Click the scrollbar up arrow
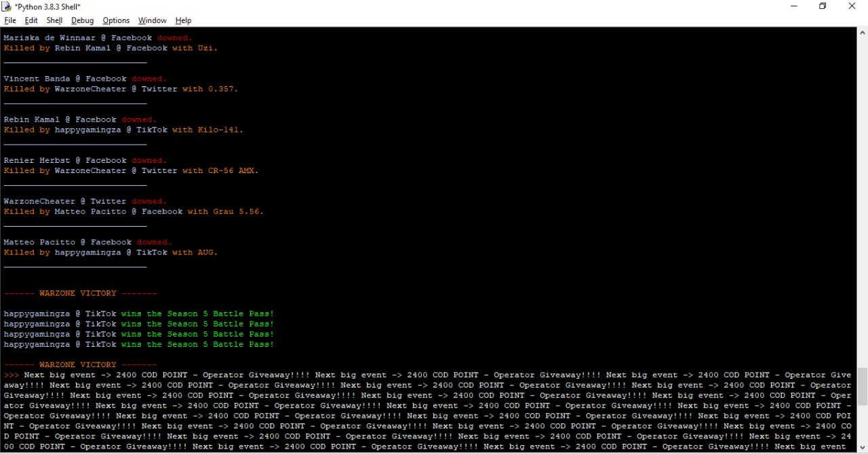Screen dimensions: 868x454 pos(862,32)
